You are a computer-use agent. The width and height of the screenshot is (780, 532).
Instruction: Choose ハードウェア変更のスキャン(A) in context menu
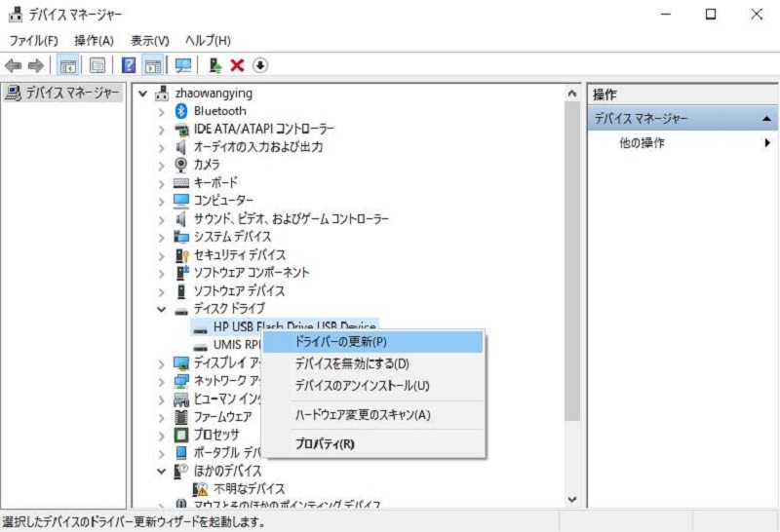pyautogui.click(x=373, y=415)
